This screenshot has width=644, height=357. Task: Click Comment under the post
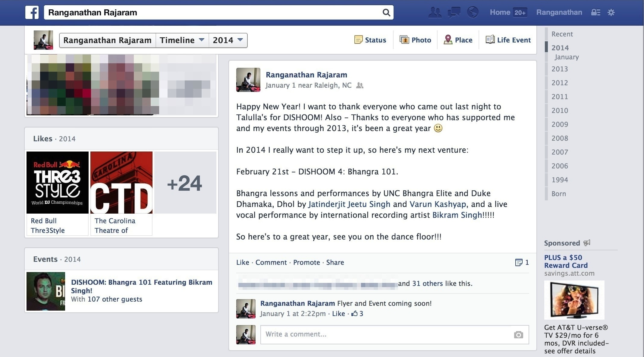coord(271,262)
